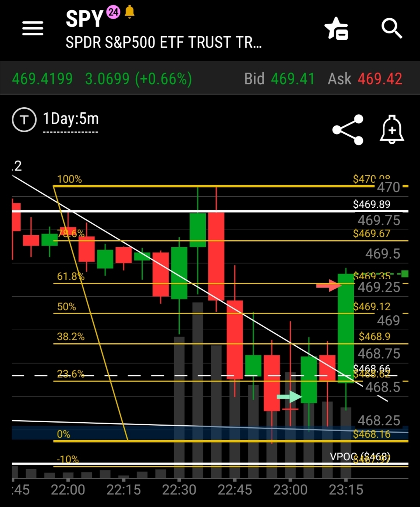Select the 61.8% Fibonacci level label

[71, 276]
